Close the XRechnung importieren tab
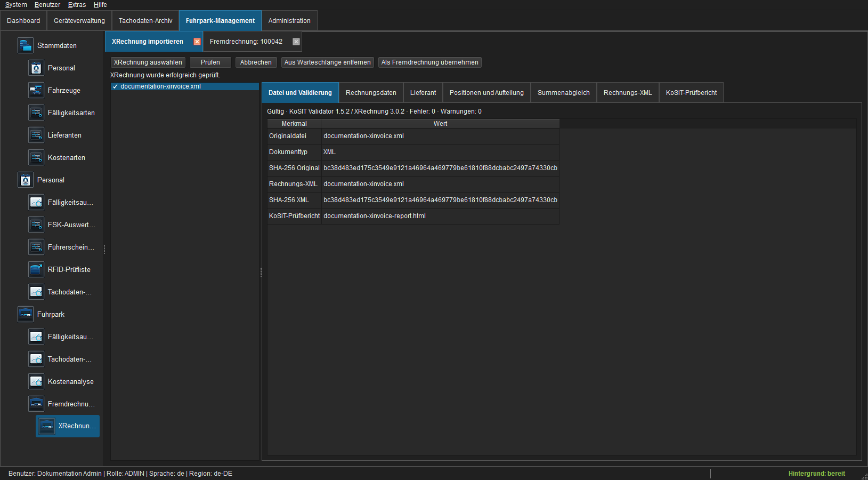This screenshot has width=868, height=480. (197, 42)
